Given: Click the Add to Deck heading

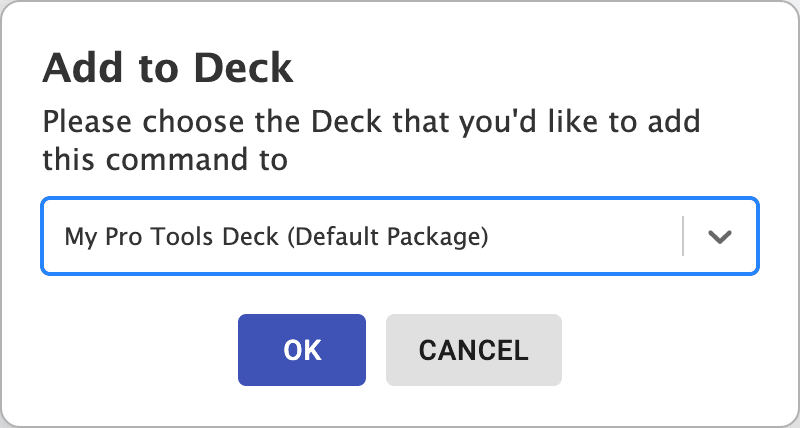Looking at the screenshot, I should tap(168, 68).
